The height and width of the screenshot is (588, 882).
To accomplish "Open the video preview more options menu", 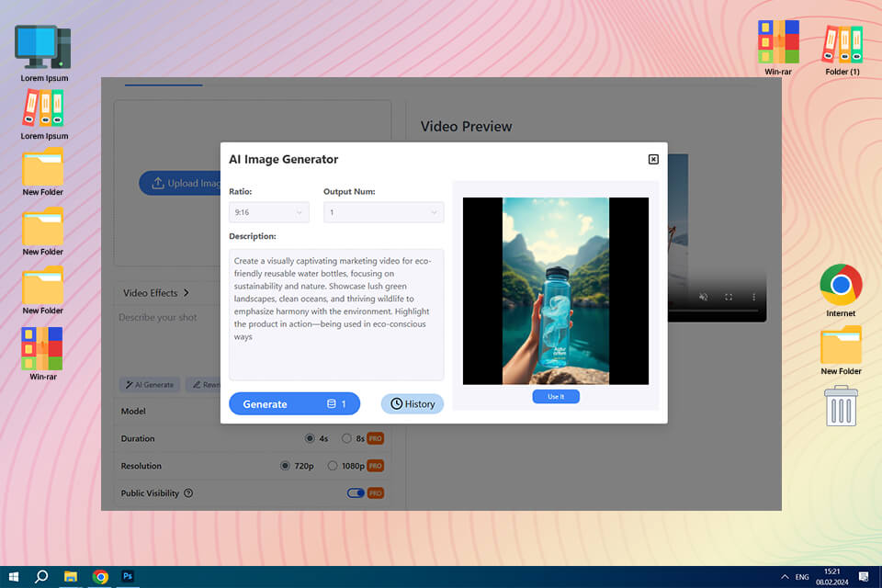I will 753,297.
